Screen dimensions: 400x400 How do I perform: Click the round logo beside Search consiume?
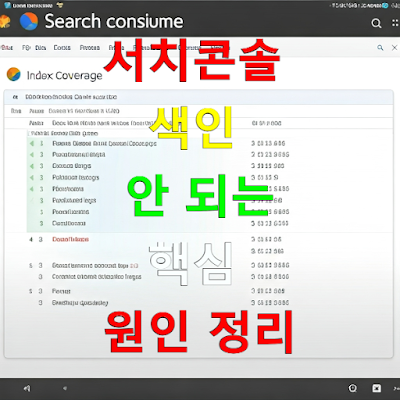pos(29,21)
